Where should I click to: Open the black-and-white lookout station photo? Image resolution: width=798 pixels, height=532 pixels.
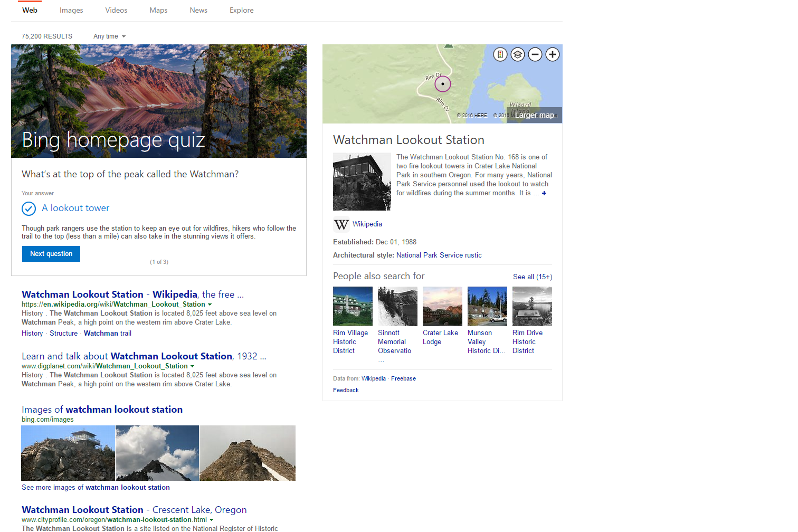362,182
